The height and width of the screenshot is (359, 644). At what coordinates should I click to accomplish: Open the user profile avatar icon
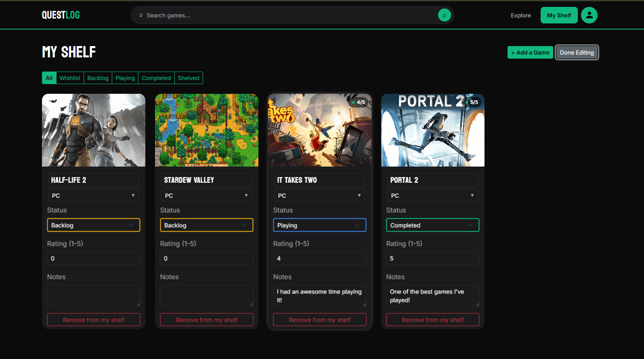pos(589,15)
